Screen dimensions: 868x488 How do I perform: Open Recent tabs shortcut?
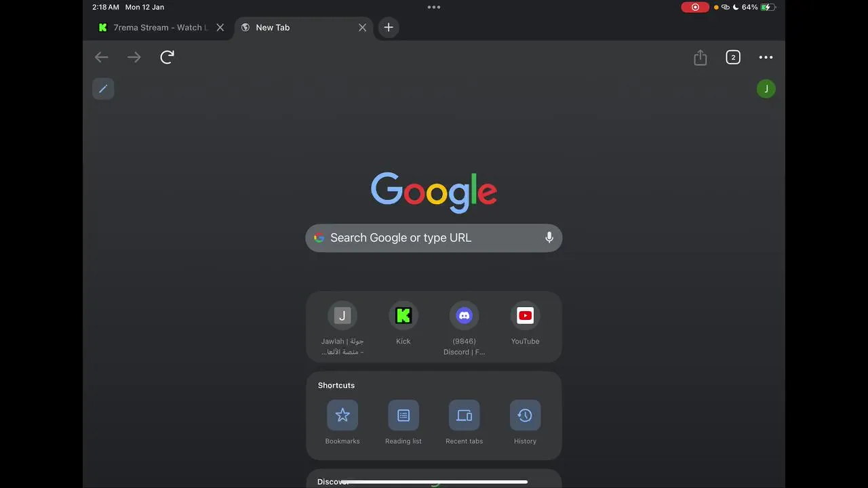click(465, 422)
